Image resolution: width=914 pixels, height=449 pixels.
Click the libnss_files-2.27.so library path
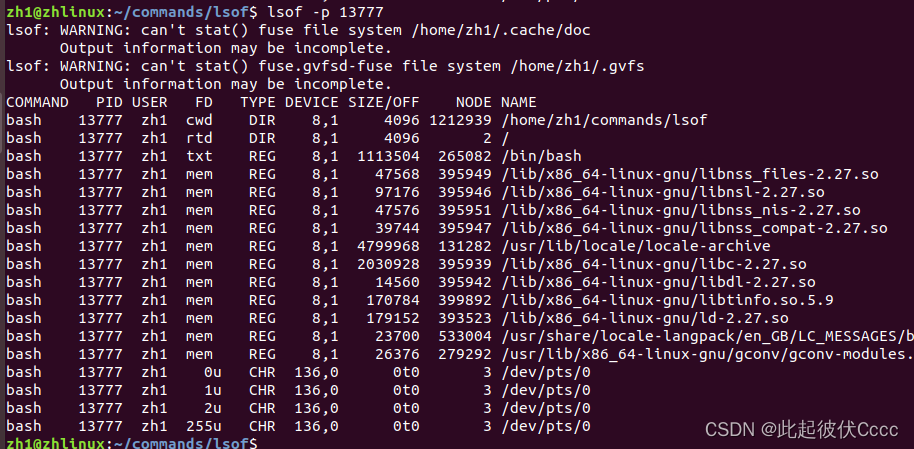[x=689, y=174]
